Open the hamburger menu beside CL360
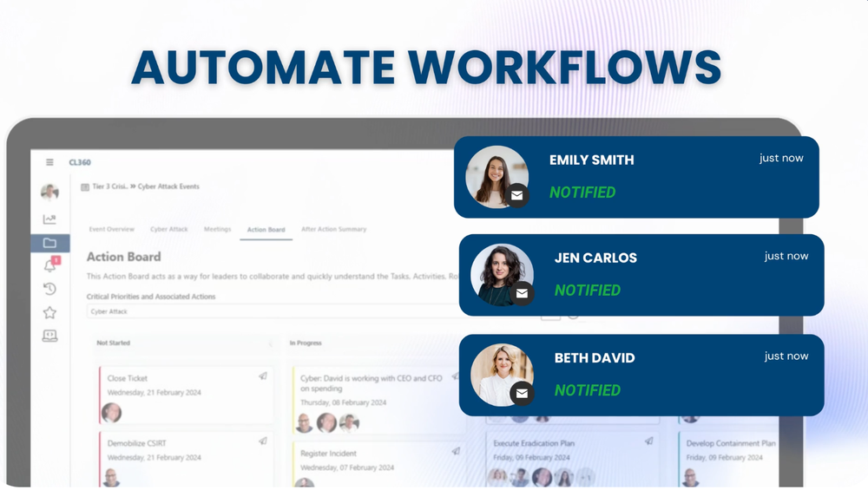Screen dimensions: 868x490 tap(49, 162)
